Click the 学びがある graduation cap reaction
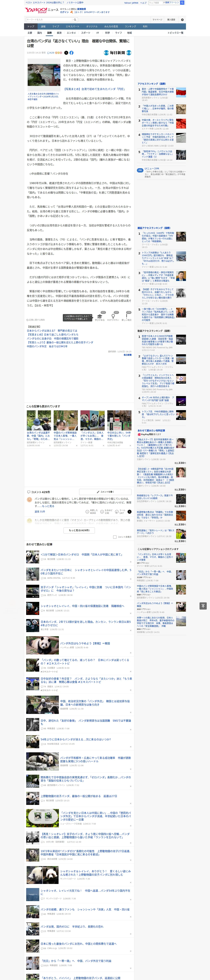The width and height of the screenshot is (210, 980). coord(100,317)
